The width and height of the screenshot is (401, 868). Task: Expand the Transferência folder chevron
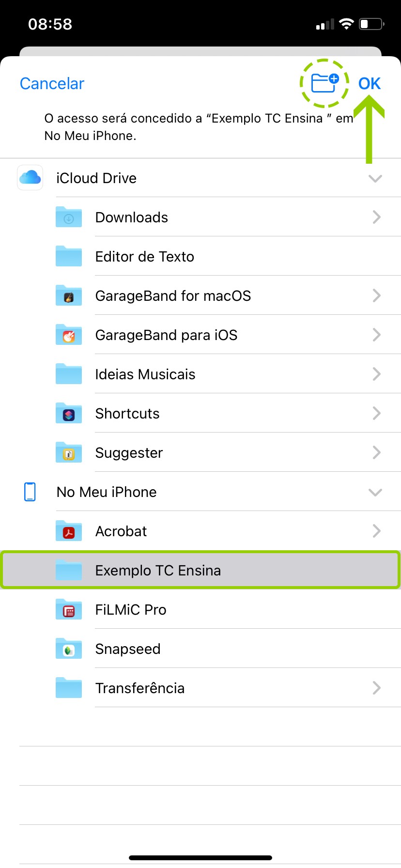pyautogui.click(x=376, y=688)
